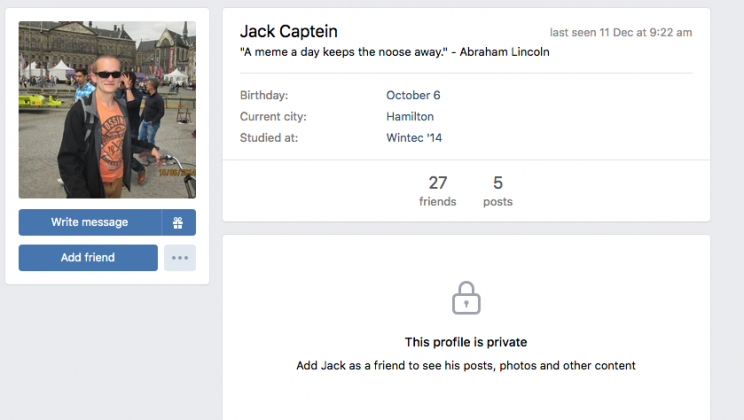Follow the Hamilton current city link
The height and width of the screenshot is (420, 744).
(x=410, y=116)
